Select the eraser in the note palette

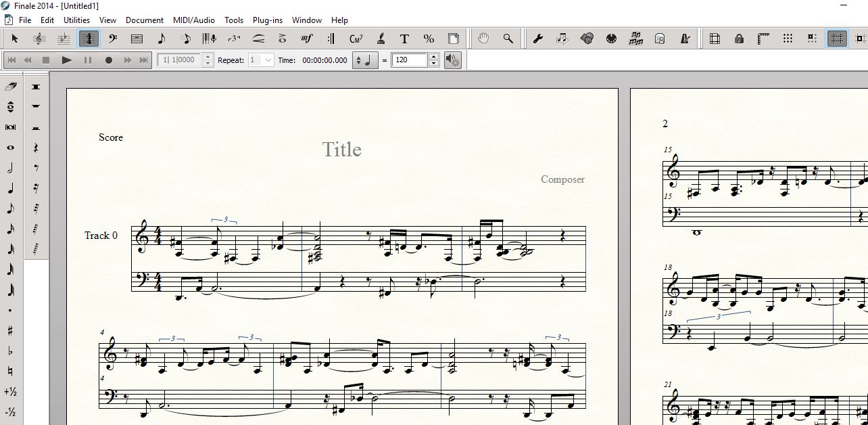(11, 87)
